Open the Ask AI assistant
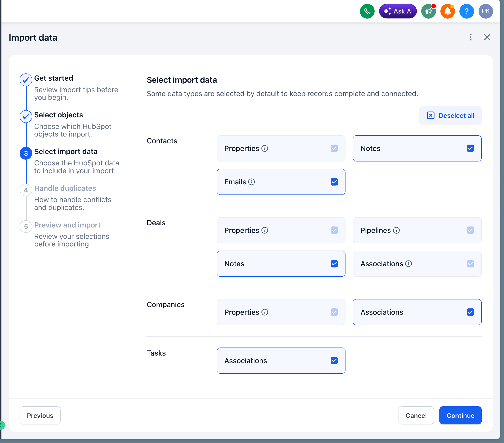Viewport: 504px width, 443px height. (398, 11)
